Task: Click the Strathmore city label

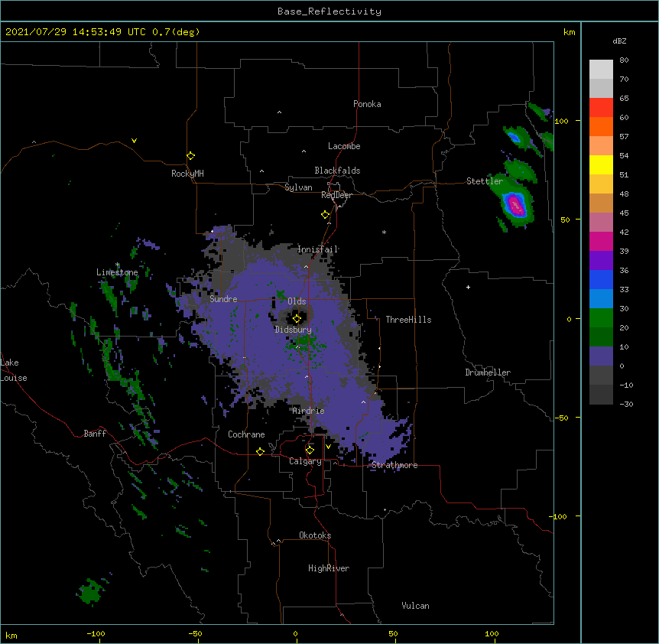Action: pos(394,465)
